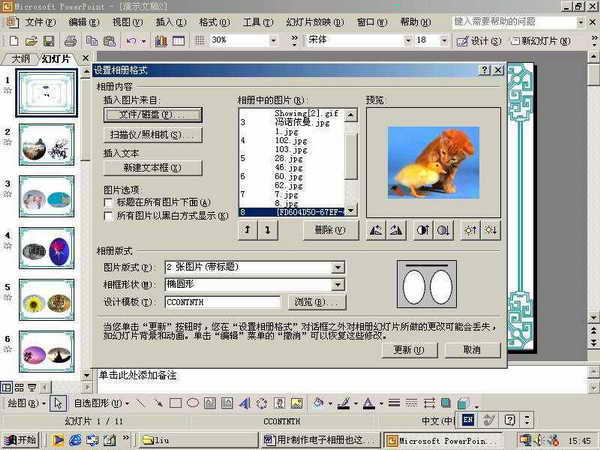Enable captions below all pictures checkbox

pyautogui.click(x=109, y=201)
